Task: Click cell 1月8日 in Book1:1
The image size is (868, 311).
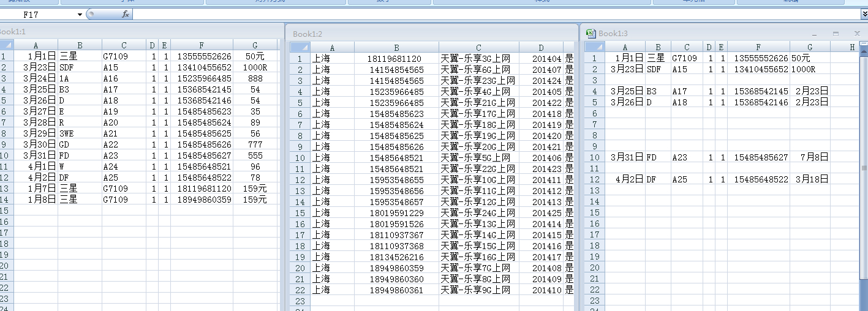Action: (x=36, y=200)
